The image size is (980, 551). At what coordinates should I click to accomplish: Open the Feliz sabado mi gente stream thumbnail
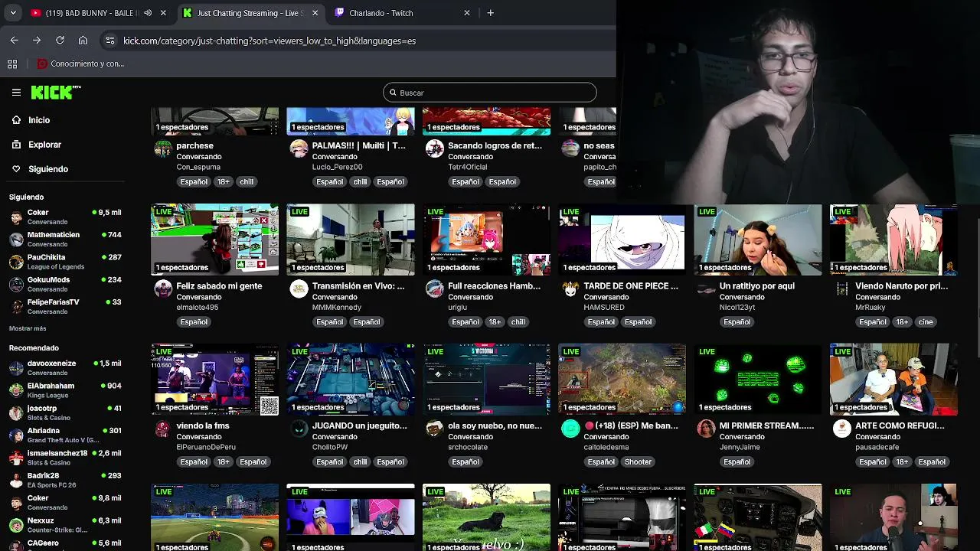214,240
